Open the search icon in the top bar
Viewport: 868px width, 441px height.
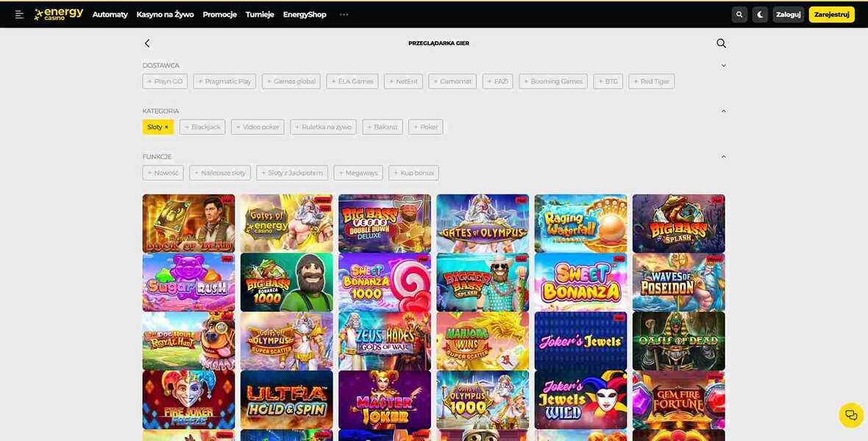[x=739, y=15]
